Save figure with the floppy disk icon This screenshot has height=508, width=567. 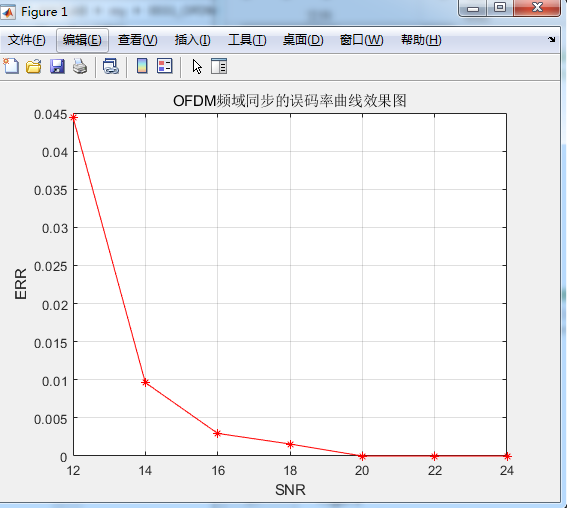click(x=57, y=67)
